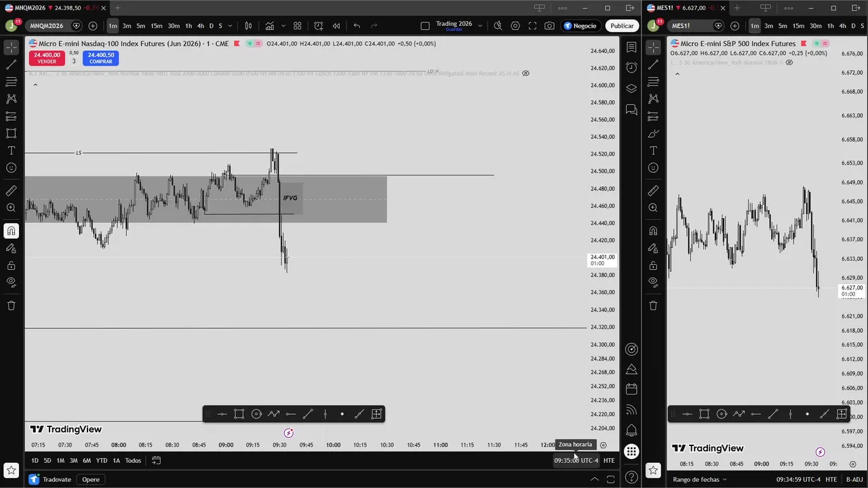Viewport: 868px width, 488px height.
Task: Click red VENDER 24.400,00 sell button
Action: pos(47,58)
